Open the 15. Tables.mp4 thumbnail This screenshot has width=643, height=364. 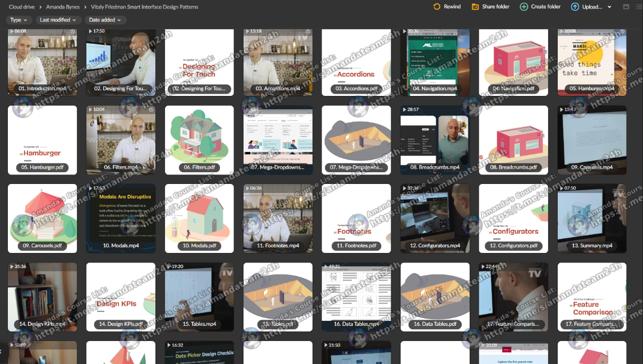199,297
